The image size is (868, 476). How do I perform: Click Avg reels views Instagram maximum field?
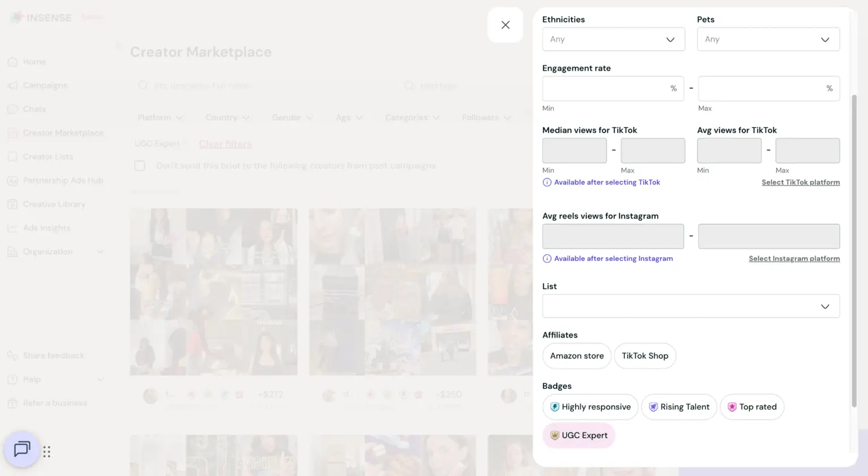(769, 237)
